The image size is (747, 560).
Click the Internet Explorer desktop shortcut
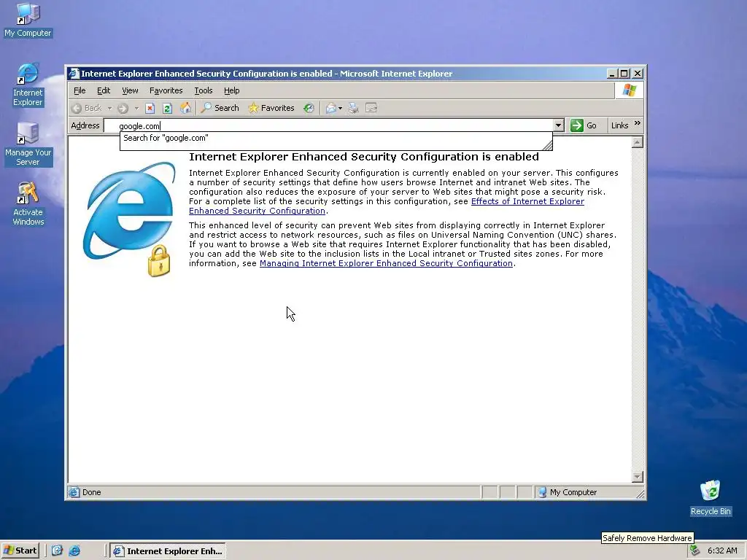point(28,85)
